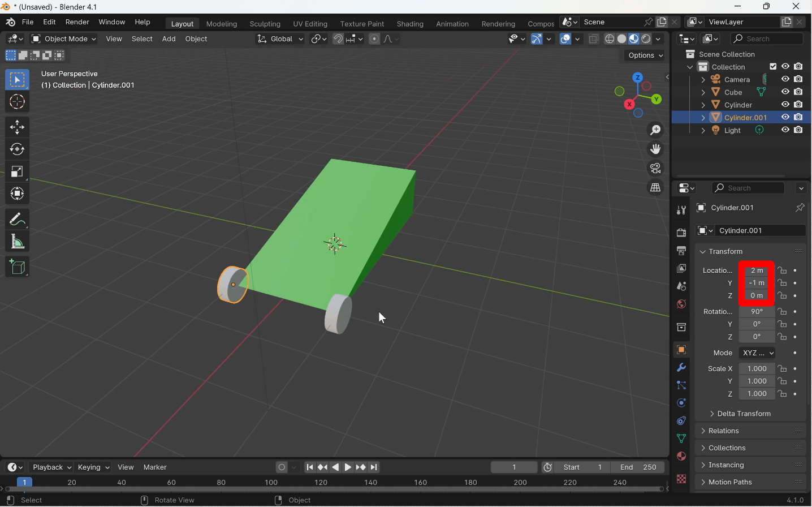Open the Tool properties tab
Viewport: 812px width, 507px height.
(x=681, y=210)
